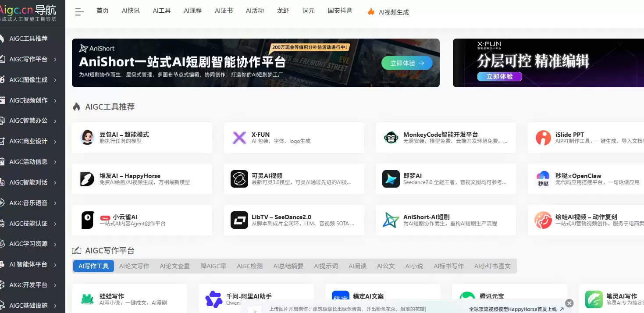The width and height of the screenshot is (644, 313).
Task: Open the 豆包AI avatar icon
Action: pyautogui.click(x=87, y=137)
